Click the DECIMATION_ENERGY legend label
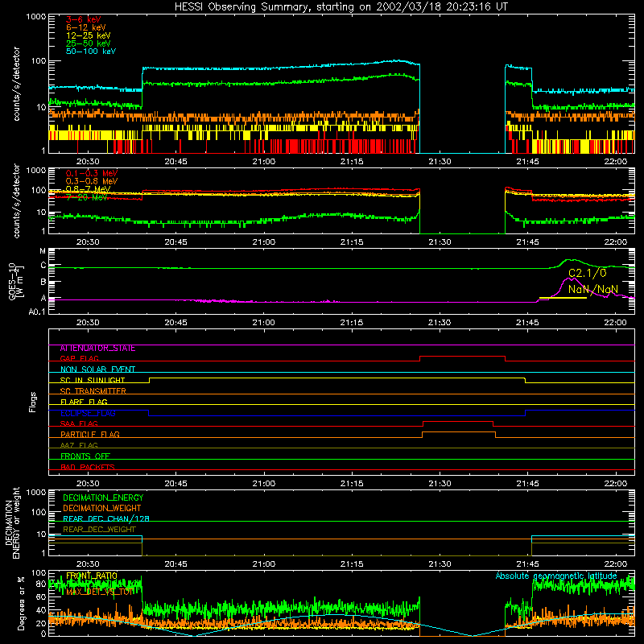Screen dimensions: 644x644 click(x=103, y=497)
